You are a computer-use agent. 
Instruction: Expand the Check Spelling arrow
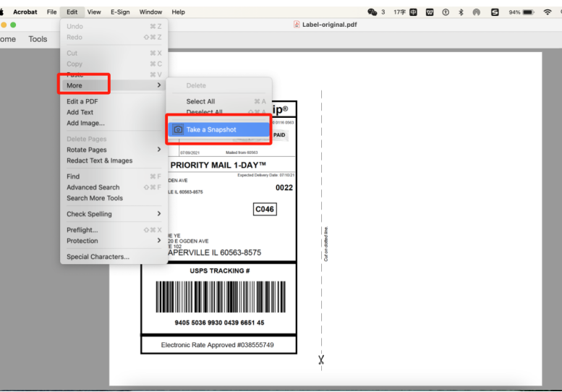[x=159, y=213]
